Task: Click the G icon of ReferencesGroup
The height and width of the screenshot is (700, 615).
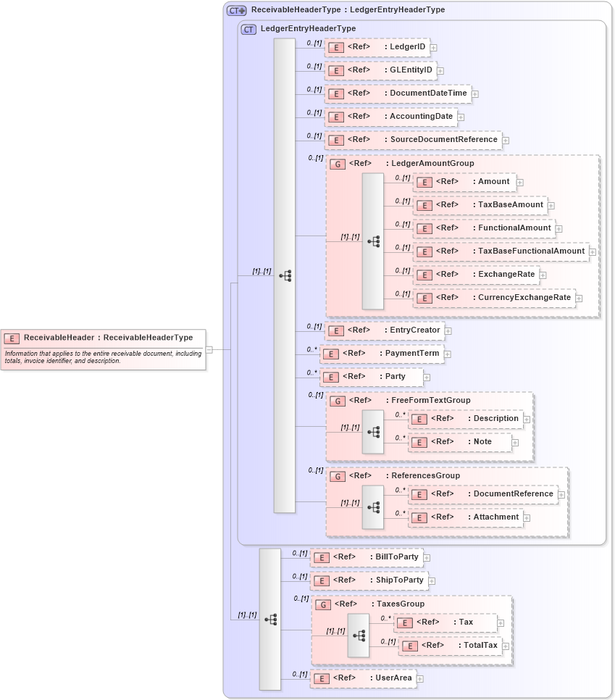Action: point(338,476)
